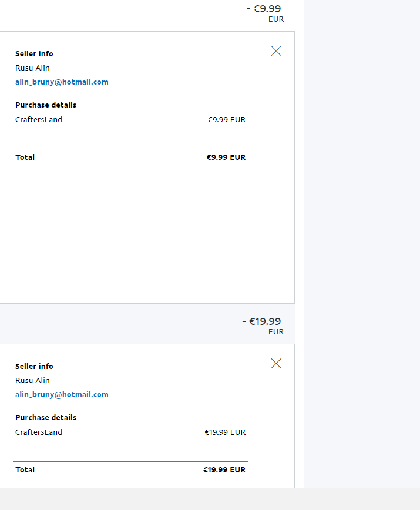Click Seller info heading in €19.99 transaction

click(34, 367)
